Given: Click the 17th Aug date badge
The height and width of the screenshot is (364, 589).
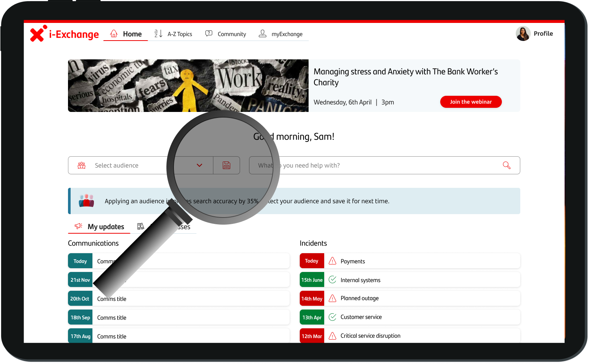Looking at the screenshot, I should point(80,335).
